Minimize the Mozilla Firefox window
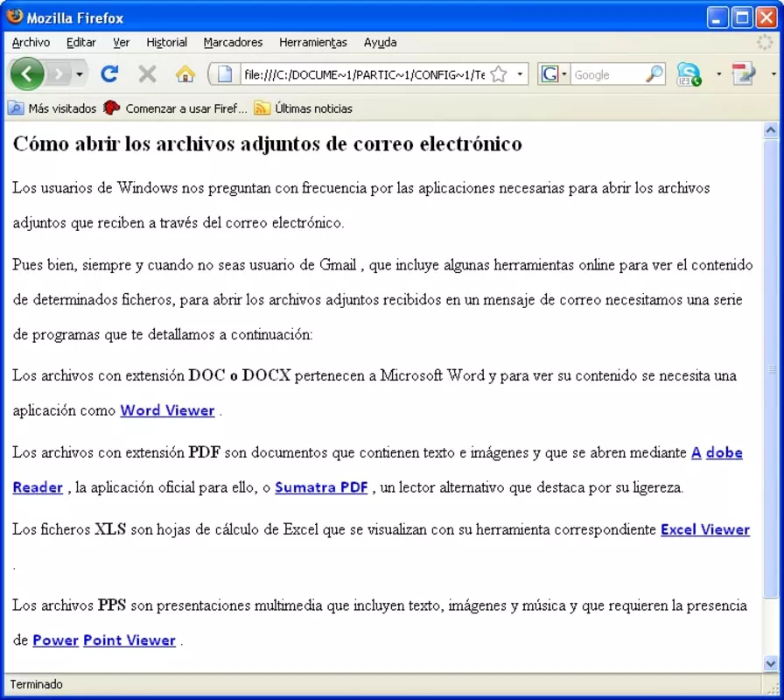The height and width of the screenshot is (700, 784). point(717,18)
